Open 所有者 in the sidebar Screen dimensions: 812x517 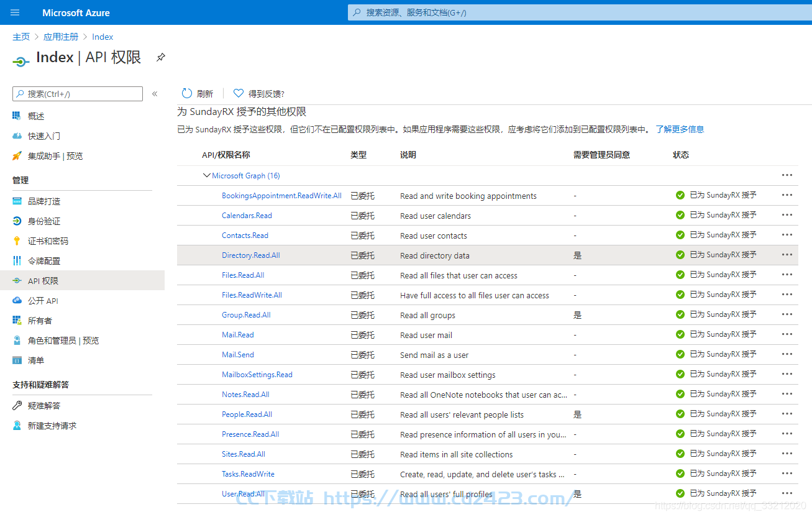click(40, 321)
